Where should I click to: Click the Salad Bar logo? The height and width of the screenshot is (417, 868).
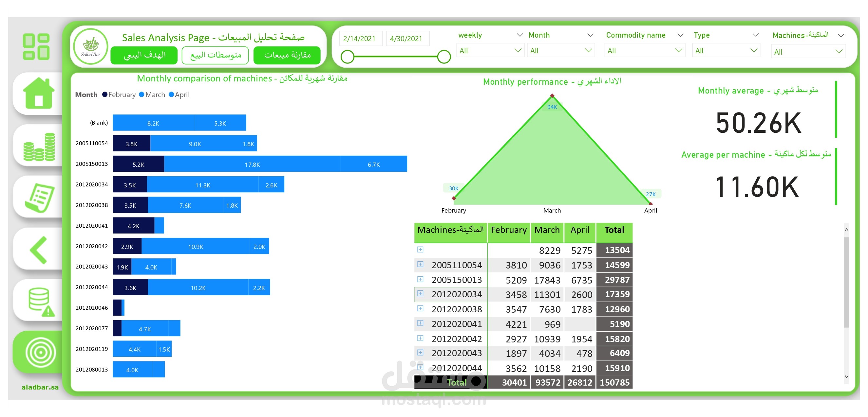click(x=91, y=47)
